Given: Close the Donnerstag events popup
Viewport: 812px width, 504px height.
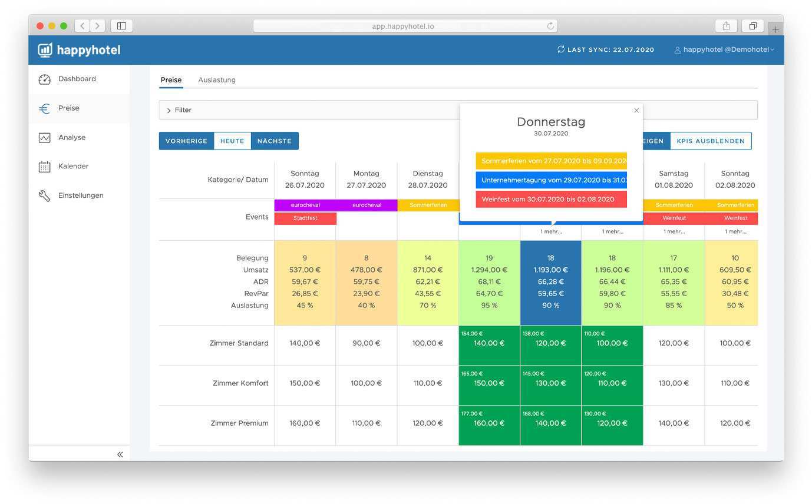Looking at the screenshot, I should click(636, 111).
